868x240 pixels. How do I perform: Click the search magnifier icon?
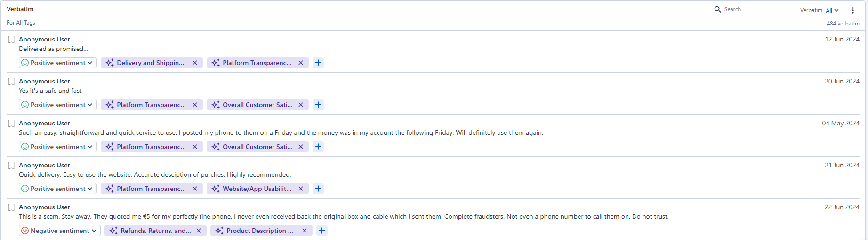coord(717,9)
